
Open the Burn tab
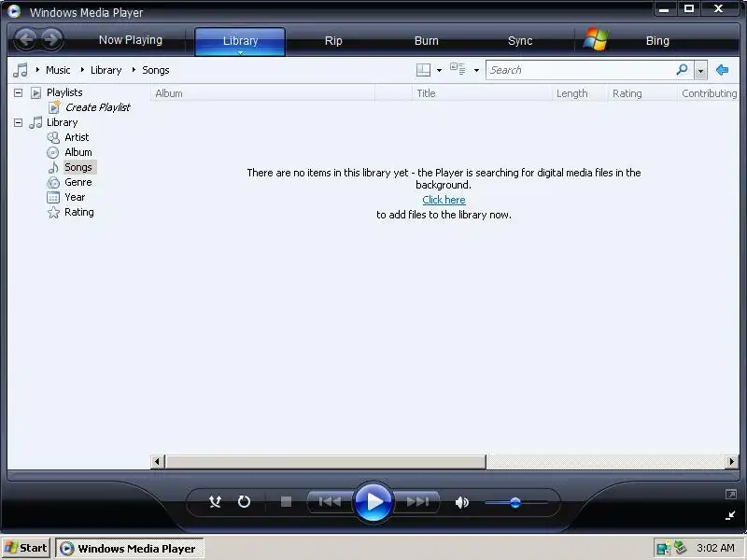point(427,41)
